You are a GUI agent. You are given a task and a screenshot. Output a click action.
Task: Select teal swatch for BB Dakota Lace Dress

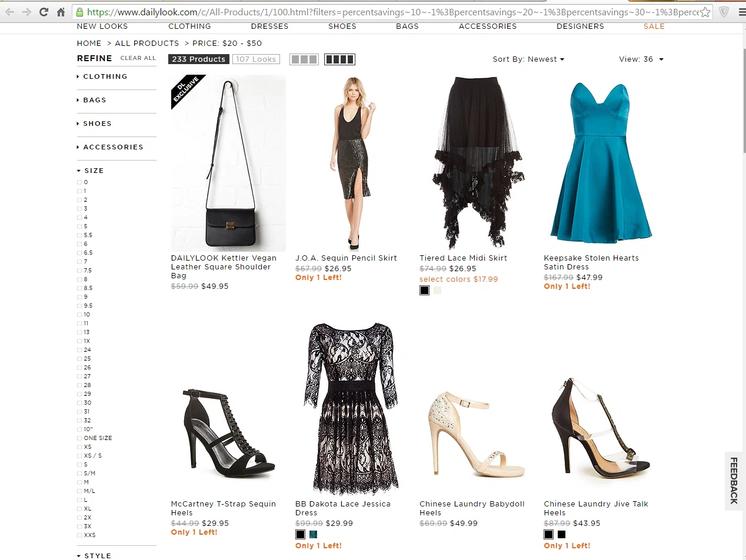click(x=313, y=535)
